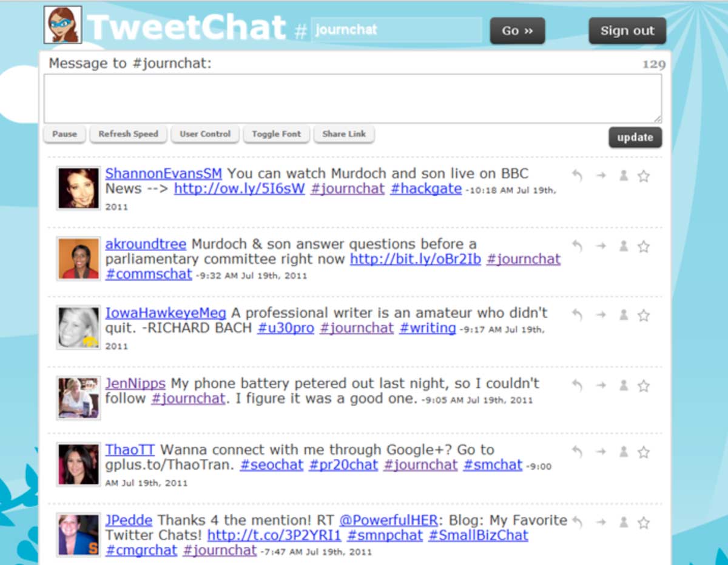This screenshot has height=565, width=728.
Task: Retweet ShannonEvansSM's BBC News tweet
Action: click(601, 176)
